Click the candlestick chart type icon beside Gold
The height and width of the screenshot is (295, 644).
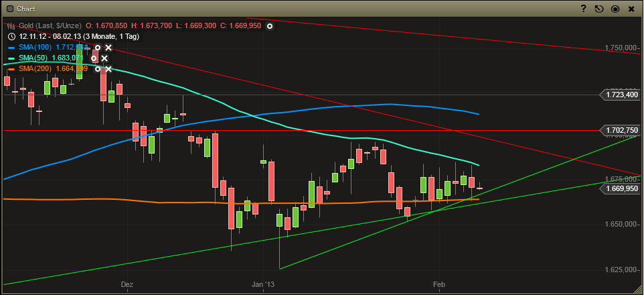11,26
